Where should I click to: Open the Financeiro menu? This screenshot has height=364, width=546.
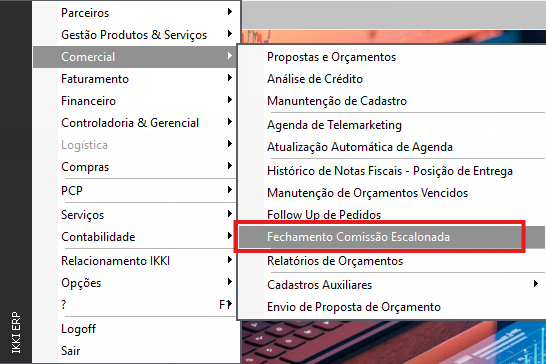coord(135,101)
